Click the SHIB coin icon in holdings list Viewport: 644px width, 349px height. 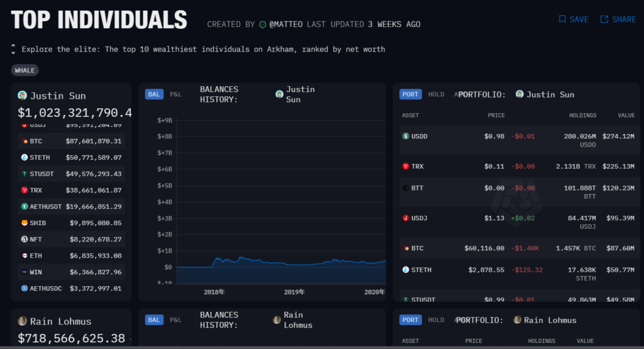25,223
